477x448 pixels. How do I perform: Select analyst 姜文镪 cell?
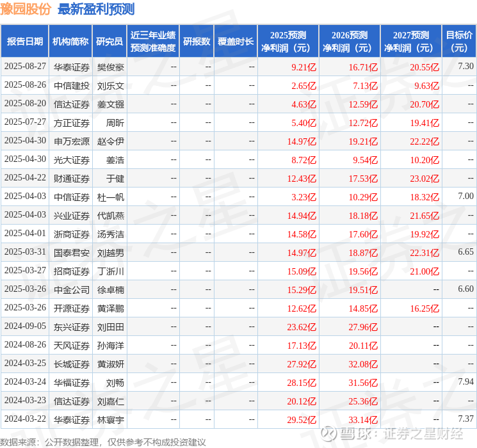110,104
